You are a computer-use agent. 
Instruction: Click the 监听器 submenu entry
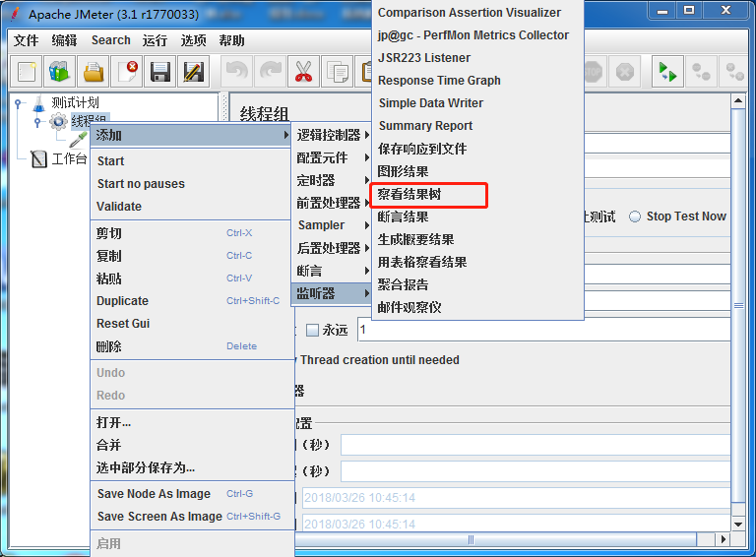332,293
